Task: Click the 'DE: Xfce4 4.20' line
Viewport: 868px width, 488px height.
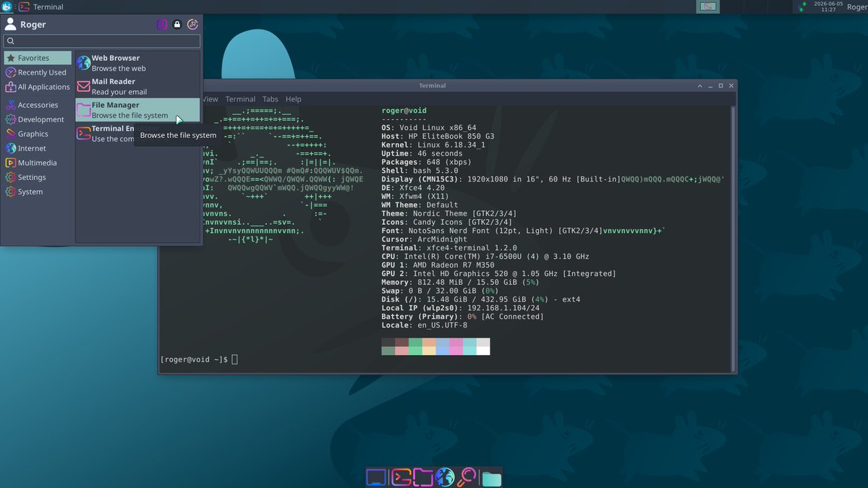Action: tap(414, 188)
